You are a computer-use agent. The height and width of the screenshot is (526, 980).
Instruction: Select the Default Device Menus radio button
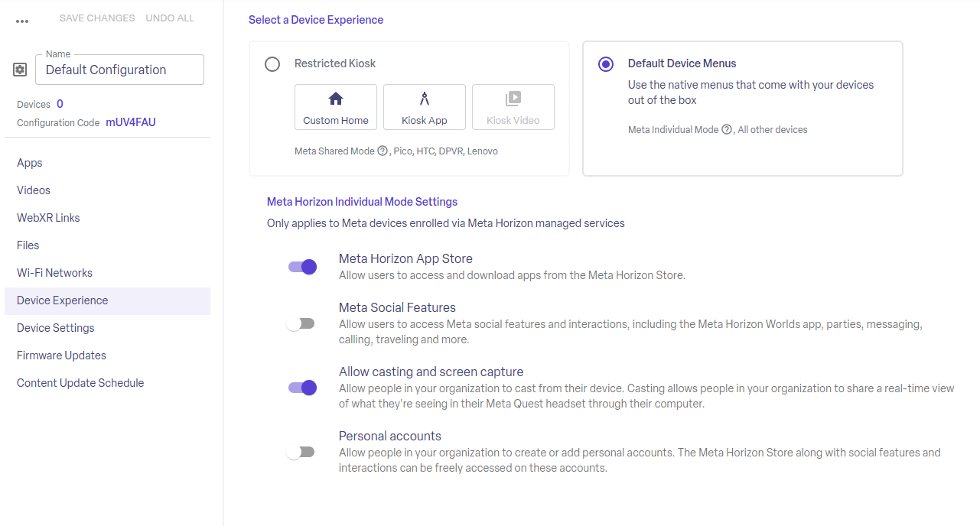coord(606,64)
